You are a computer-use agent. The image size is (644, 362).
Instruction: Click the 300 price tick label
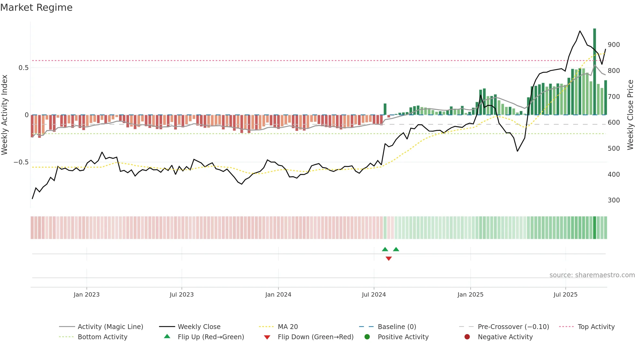pyautogui.click(x=614, y=200)
